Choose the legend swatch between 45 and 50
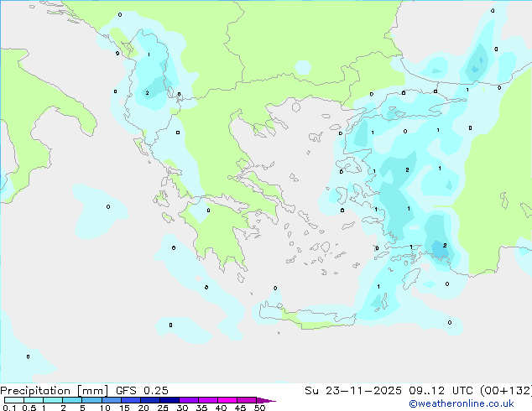The width and height of the screenshot is (532, 411). coord(247,400)
